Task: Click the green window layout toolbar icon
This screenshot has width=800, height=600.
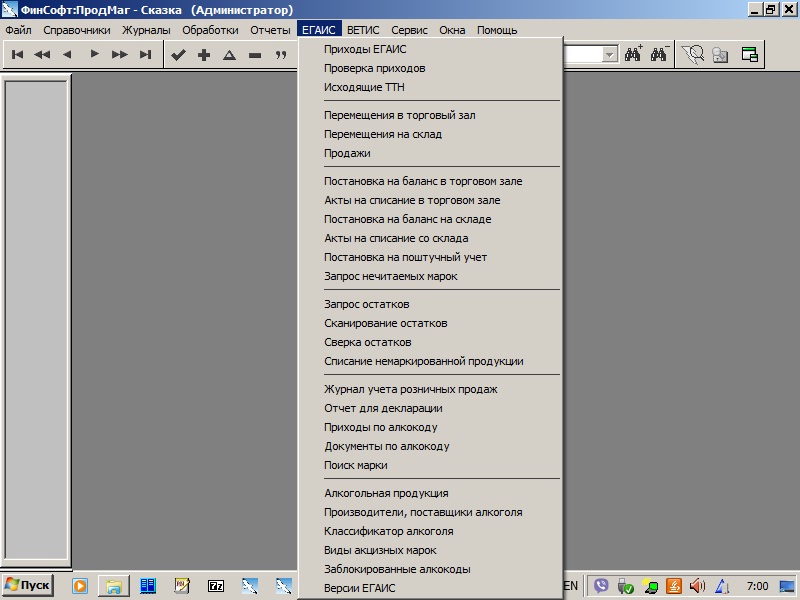Action: point(749,54)
